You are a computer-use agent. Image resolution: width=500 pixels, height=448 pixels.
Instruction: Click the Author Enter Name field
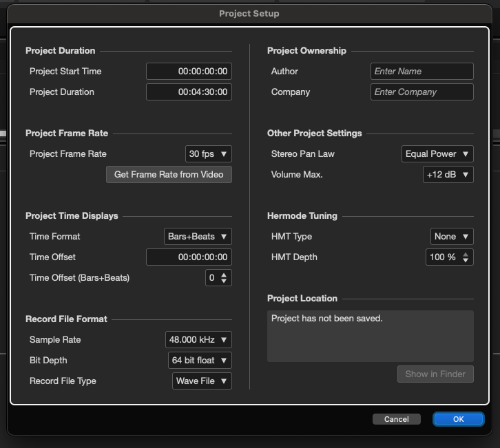[422, 71]
